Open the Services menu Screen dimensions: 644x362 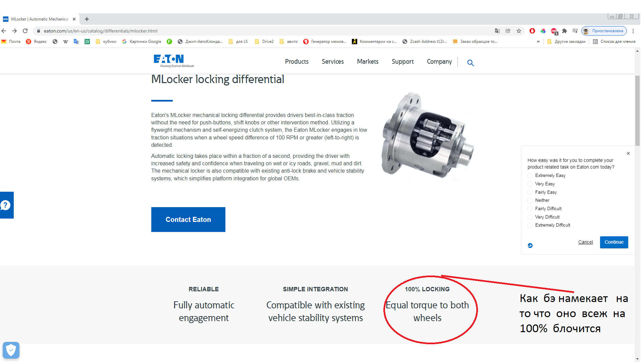pos(333,62)
